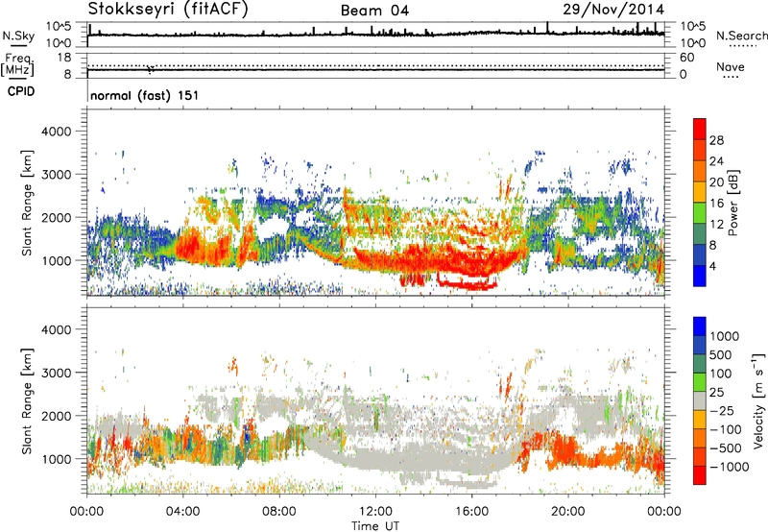This screenshot has height=532, width=768.
Task: Select the '−500' label on the velocity color bar
Action: point(726,447)
